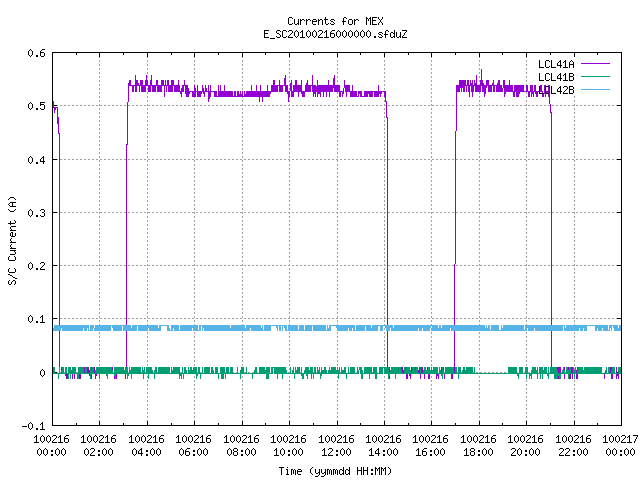Click the x-axis tick 100216 18:00
Screen dimensions: 640x480
click(x=478, y=446)
